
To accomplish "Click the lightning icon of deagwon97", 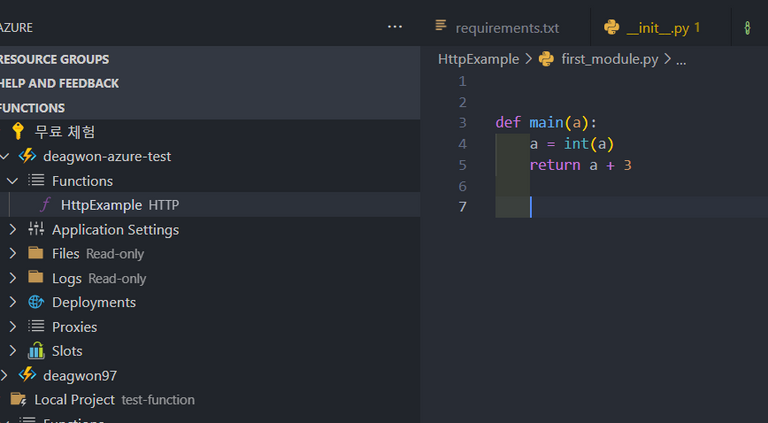I will (x=27, y=375).
